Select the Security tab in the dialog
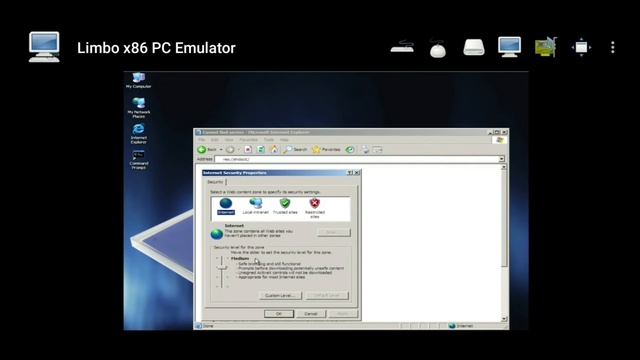This screenshot has width=640, height=360. (x=215, y=182)
